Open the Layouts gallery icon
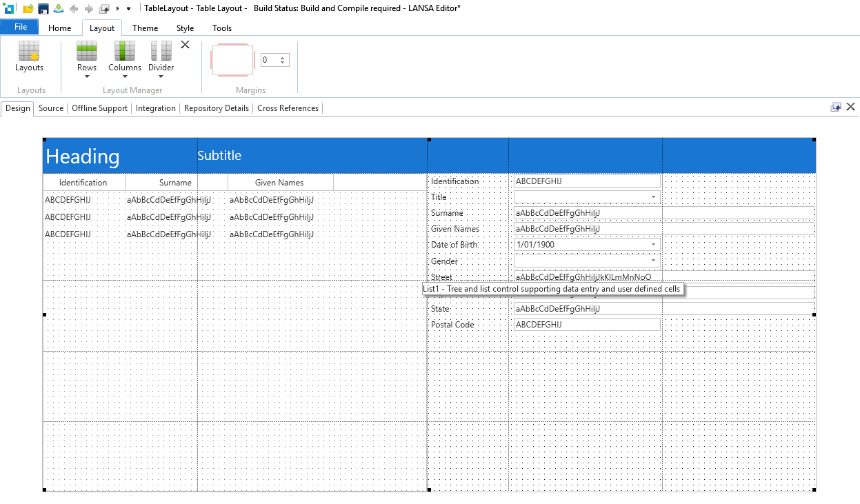 [x=29, y=52]
